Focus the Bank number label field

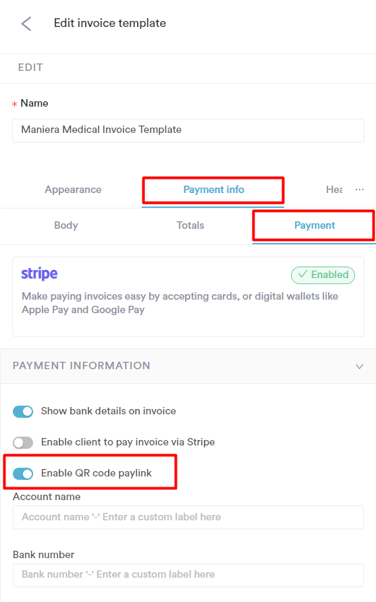pos(188,575)
